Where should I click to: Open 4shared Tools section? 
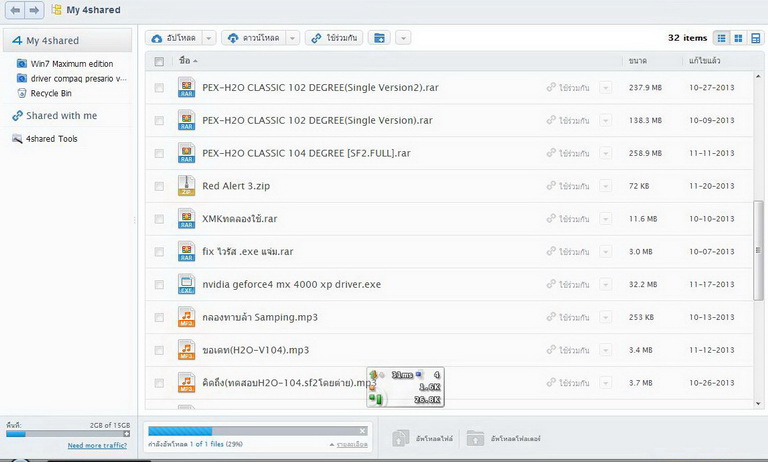[51, 139]
